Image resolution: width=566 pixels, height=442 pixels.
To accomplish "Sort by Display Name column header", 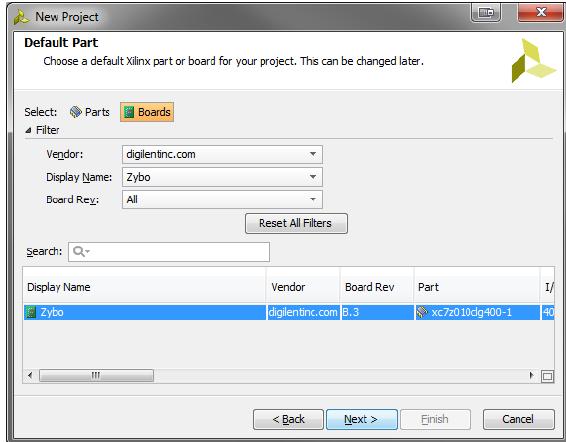I will [144, 287].
